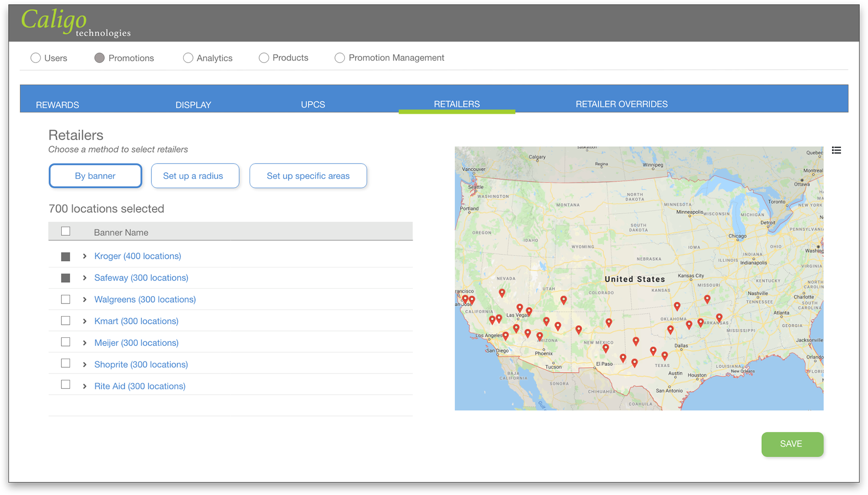The image size is (868, 495).
Task: Uncheck the Kroger banner checkbox
Action: (x=66, y=257)
